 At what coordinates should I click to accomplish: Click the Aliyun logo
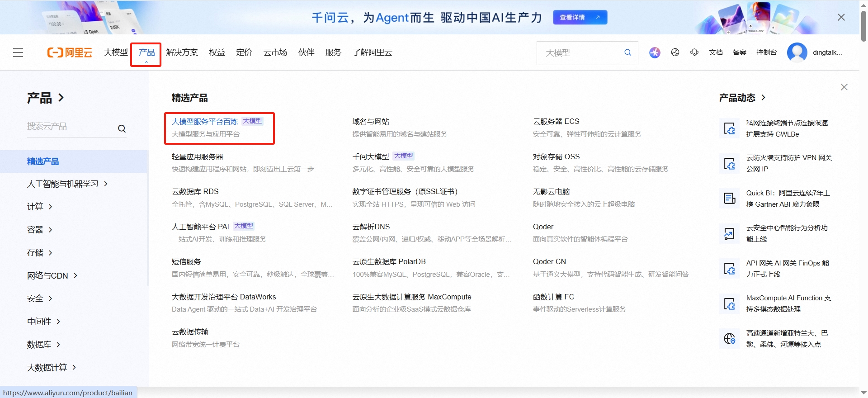pyautogui.click(x=70, y=52)
